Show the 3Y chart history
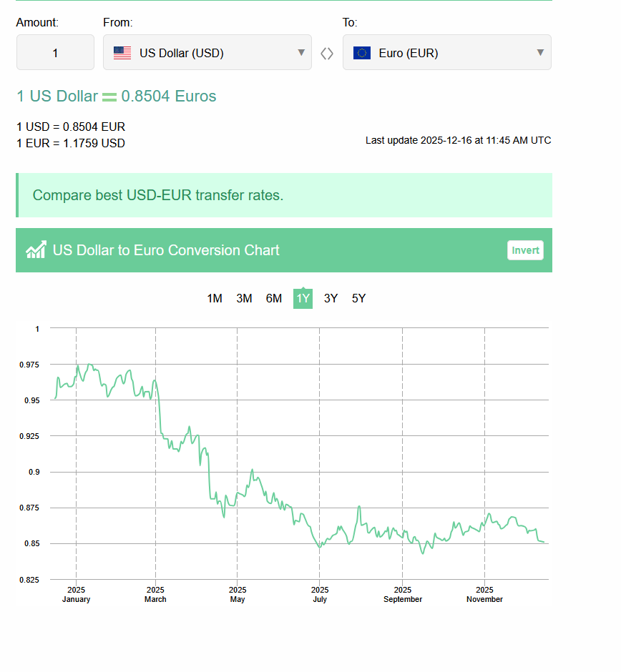Image resolution: width=621 pixels, height=672 pixels. (x=331, y=298)
